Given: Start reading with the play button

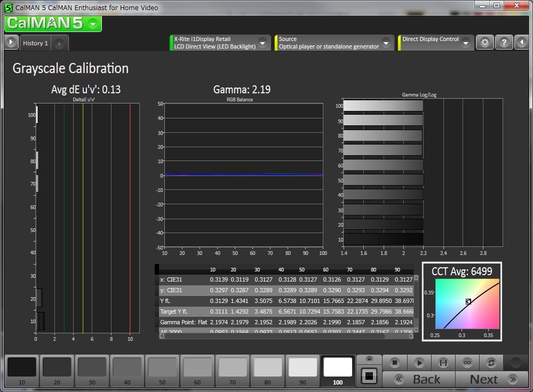Looking at the screenshot, I should click(x=419, y=363).
